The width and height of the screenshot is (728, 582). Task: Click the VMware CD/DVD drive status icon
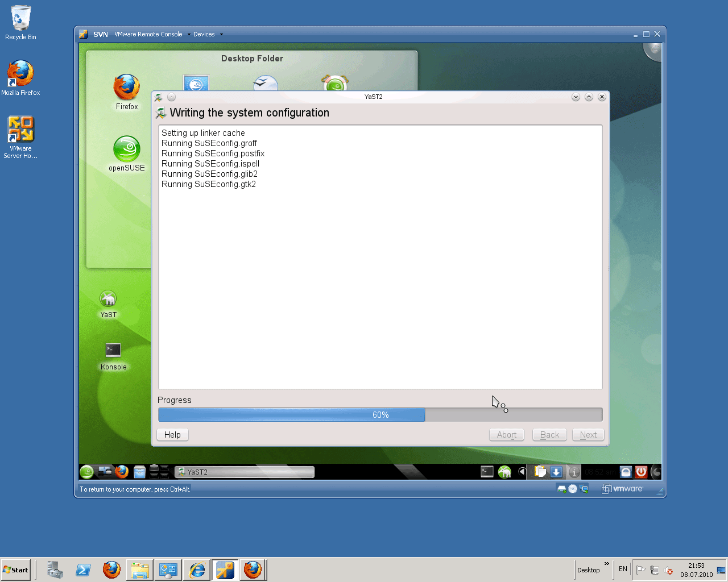(573, 489)
